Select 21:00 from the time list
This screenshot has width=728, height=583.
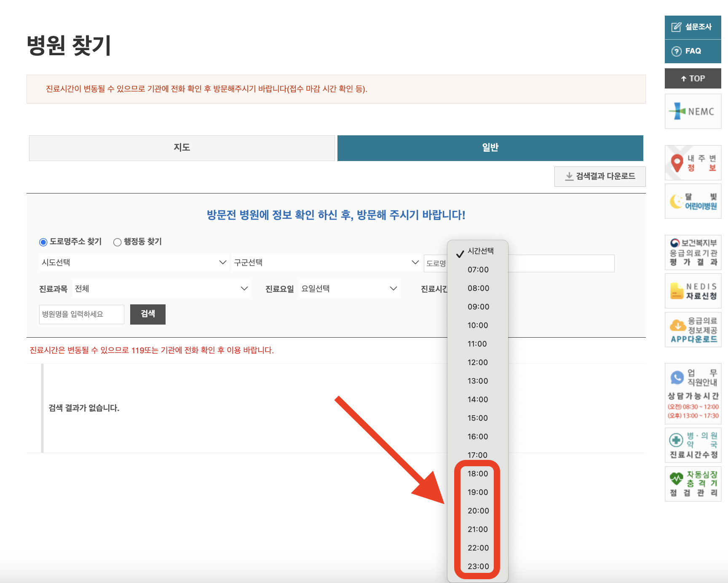[477, 529]
